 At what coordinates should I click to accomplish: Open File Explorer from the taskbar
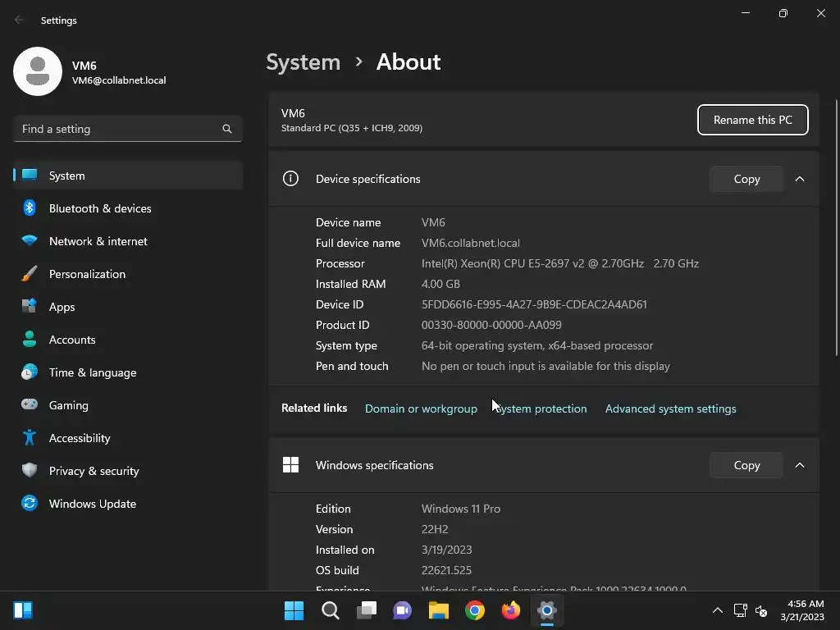[x=438, y=610]
